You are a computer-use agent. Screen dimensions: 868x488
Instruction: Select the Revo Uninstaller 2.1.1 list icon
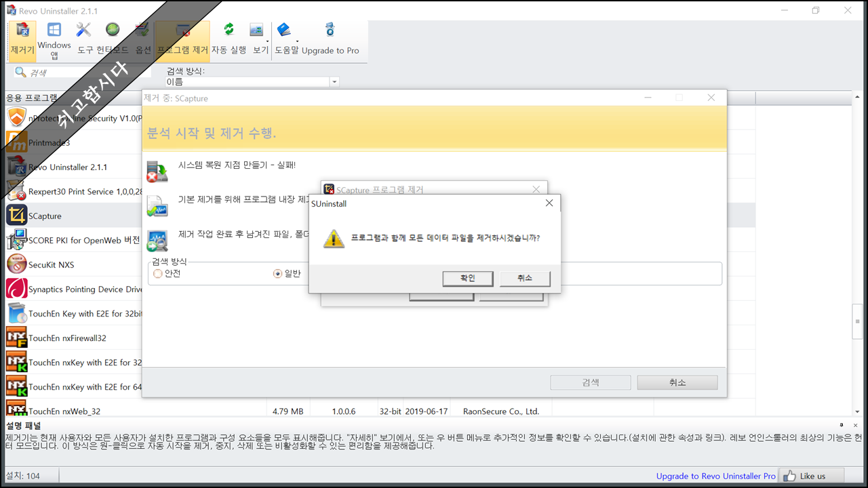(x=17, y=167)
